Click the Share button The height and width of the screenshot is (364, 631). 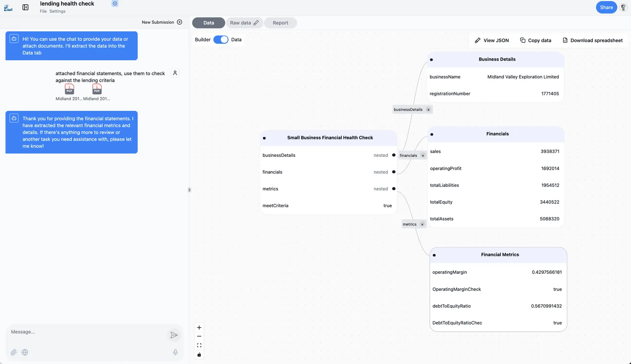(606, 7)
